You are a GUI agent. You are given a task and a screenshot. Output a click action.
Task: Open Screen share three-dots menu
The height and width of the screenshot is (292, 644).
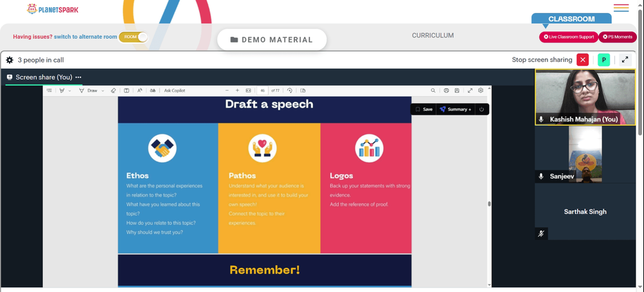[79, 77]
